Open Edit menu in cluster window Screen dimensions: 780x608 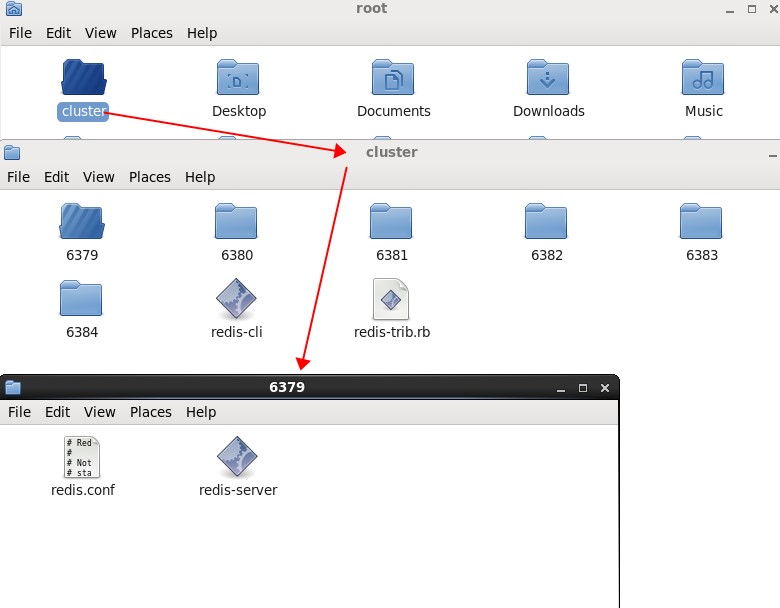(57, 177)
